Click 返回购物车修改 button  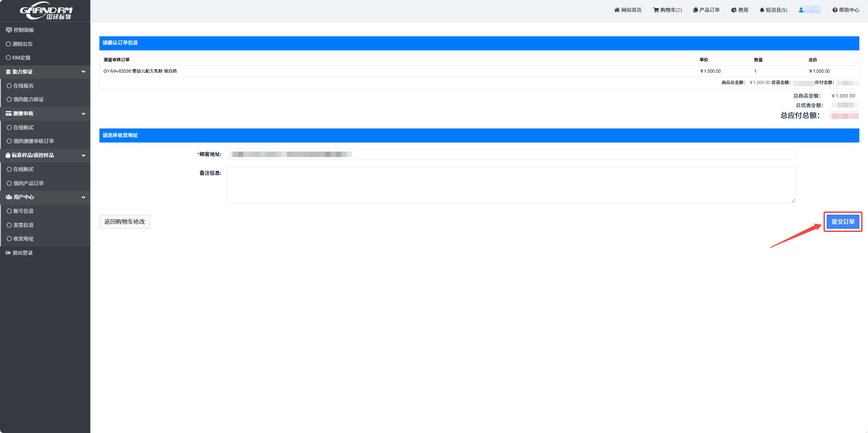(124, 221)
